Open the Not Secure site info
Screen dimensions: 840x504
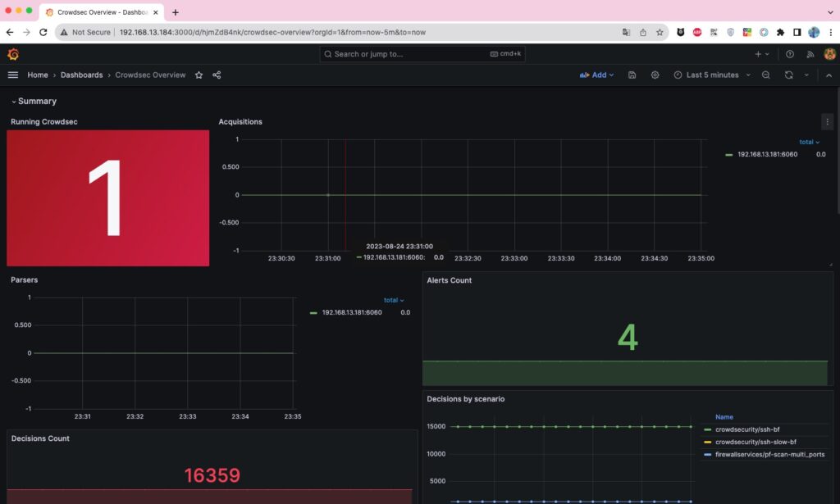pos(85,32)
